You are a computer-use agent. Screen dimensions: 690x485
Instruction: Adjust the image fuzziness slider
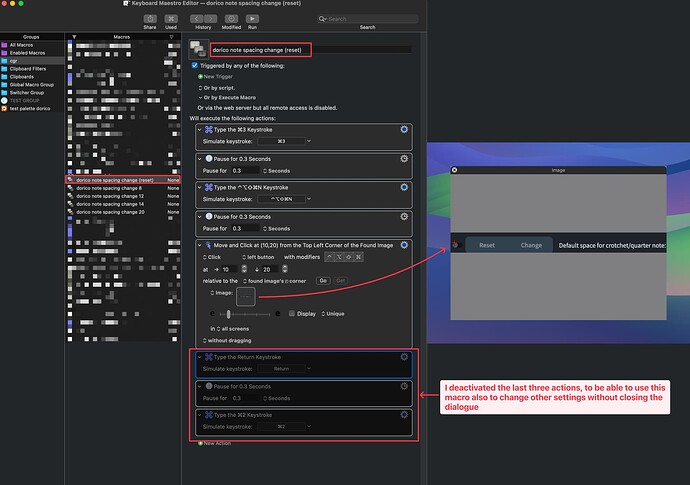[x=228, y=314]
